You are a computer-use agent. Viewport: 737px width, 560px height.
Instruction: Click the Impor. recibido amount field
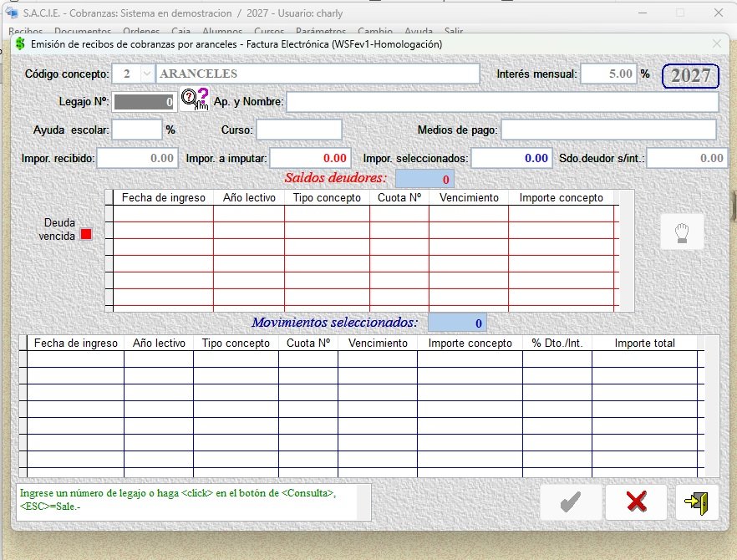[x=137, y=158]
